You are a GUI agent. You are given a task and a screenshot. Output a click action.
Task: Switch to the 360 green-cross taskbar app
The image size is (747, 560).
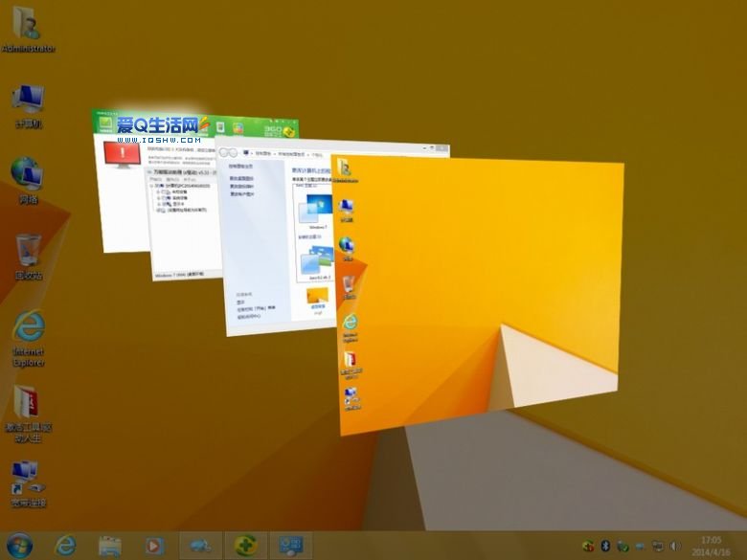click(x=245, y=545)
